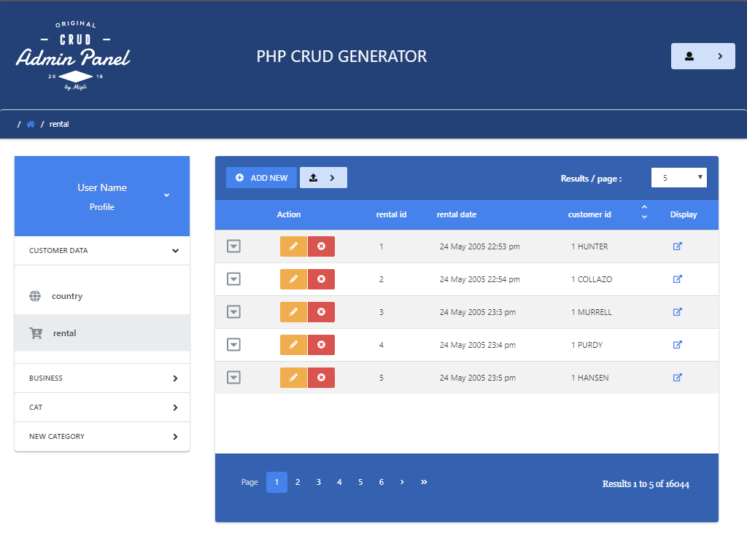The width and height of the screenshot is (747, 560).
Task: Expand the User Name Profile menu
Action: 166,195
